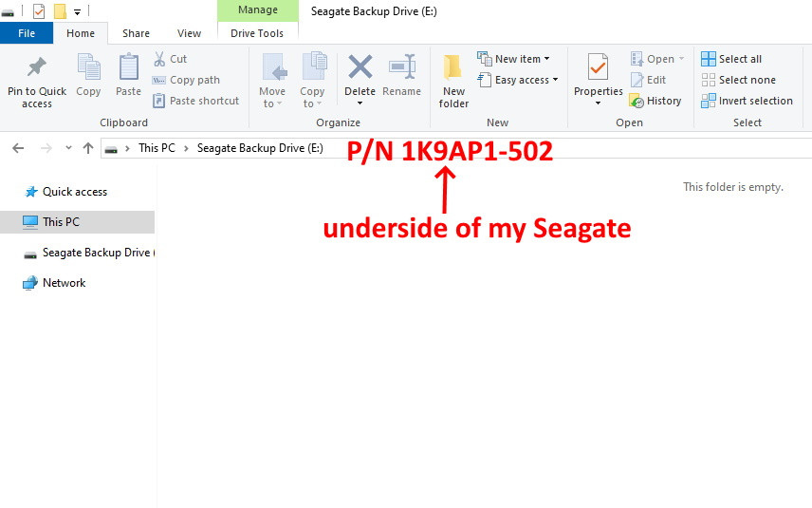Expand the Delete dropdown arrow
The height and width of the screenshot is (508, 812).
tap(360, 103)
